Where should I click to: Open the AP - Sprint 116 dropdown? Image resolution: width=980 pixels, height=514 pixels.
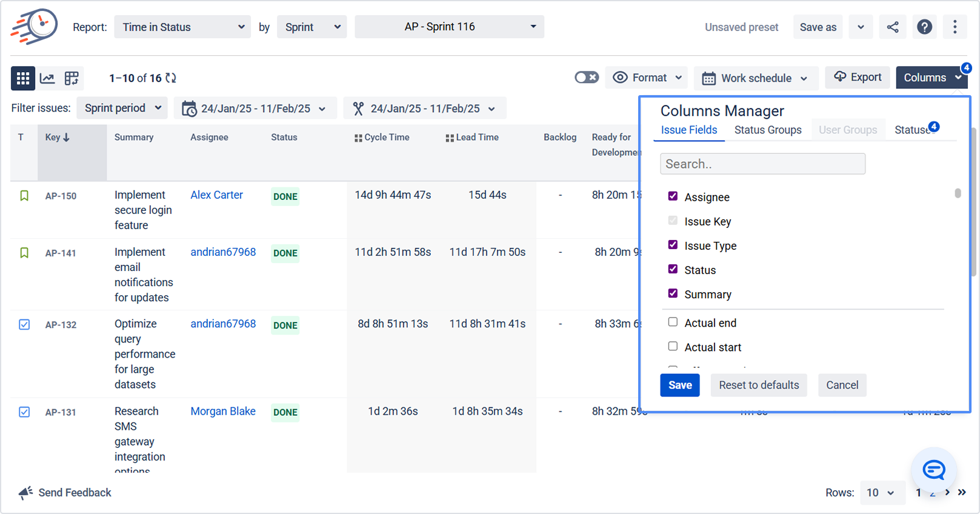(x=449, y=27)
